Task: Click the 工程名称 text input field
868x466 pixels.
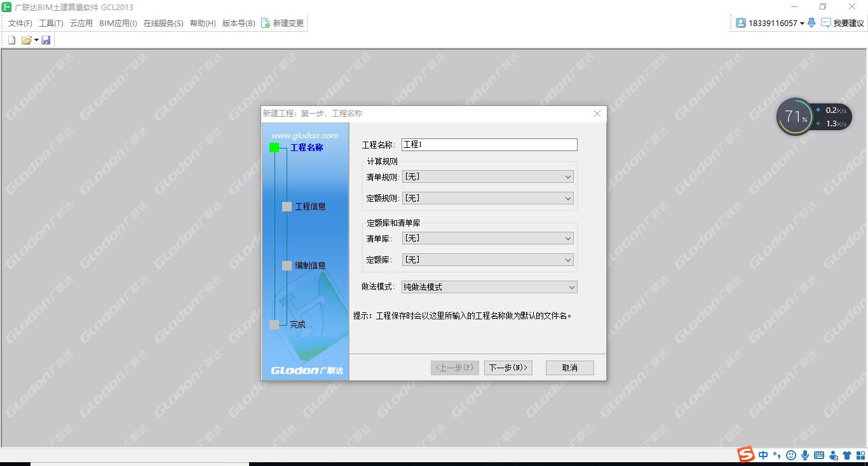Action: pyautogui.click(x=489, y=145)
